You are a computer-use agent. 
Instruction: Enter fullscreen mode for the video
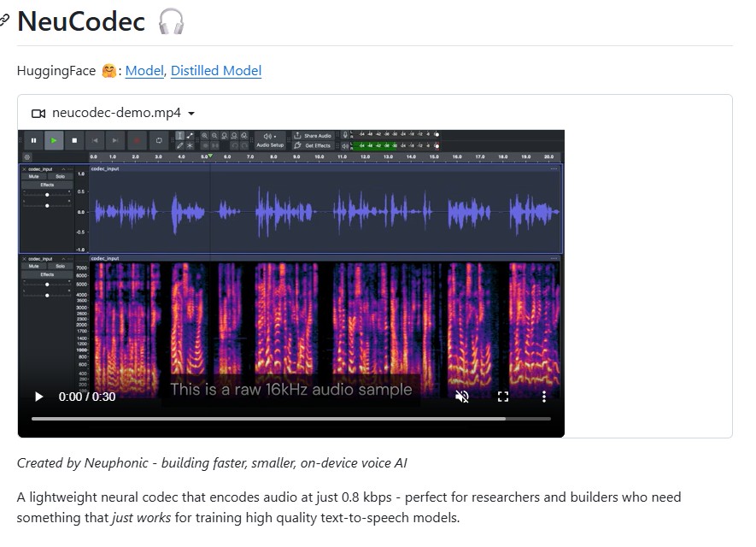pyautogui.click(x=503, y=397)
